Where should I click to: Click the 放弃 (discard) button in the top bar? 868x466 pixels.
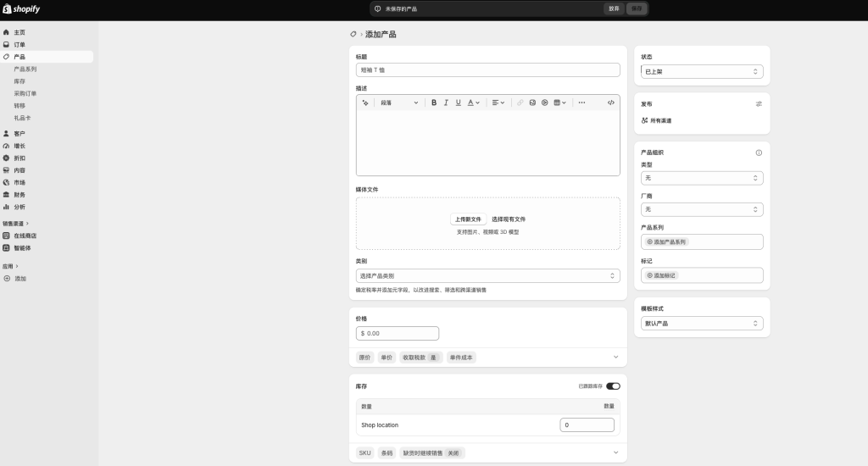(614, 8)
